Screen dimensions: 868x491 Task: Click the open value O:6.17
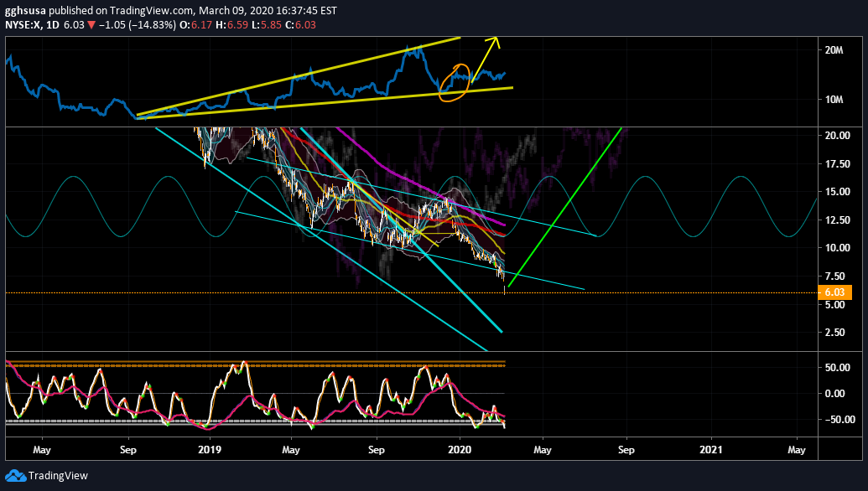[196, 25]
